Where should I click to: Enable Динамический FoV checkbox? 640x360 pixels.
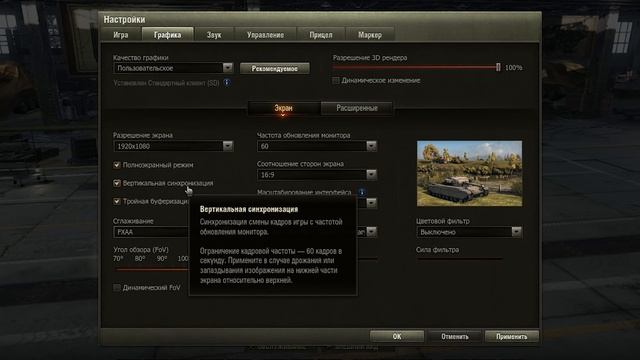point(117,288)
